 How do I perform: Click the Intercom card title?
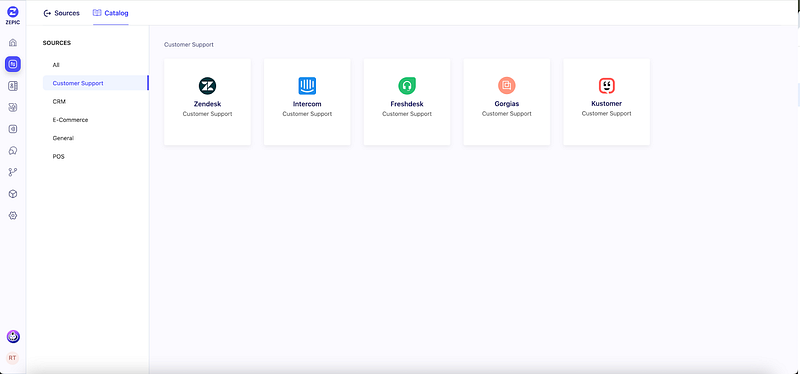307,104
